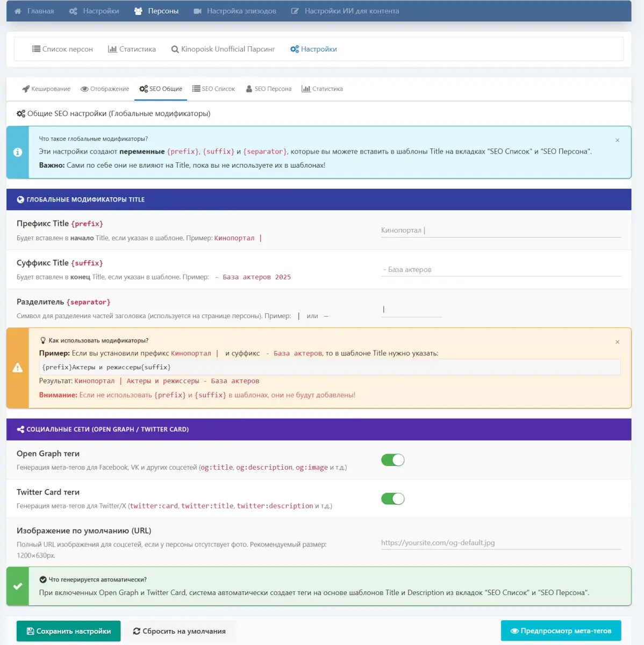
Task: Click the rocket icon for Кеширование
Action: pos(25,89)
